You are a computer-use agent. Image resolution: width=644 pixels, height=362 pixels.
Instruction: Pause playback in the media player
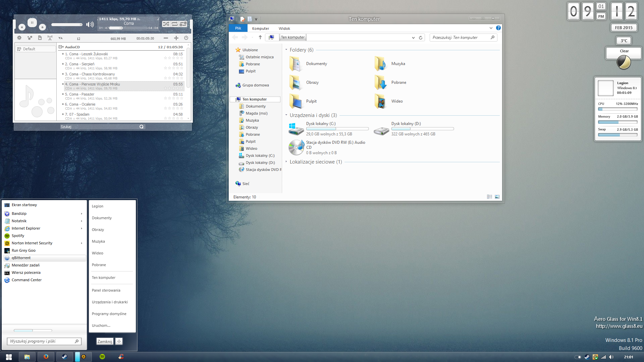pyautogui.click(x=32, y=23)
